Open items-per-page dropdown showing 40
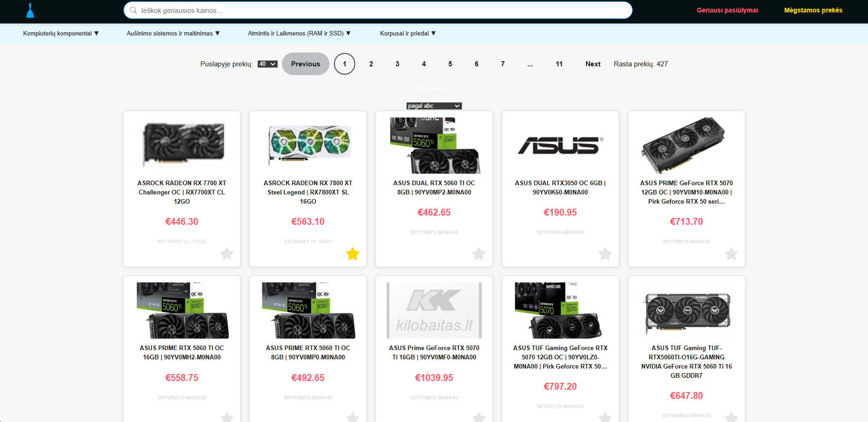The image size is (868, 422). [267, 64]
